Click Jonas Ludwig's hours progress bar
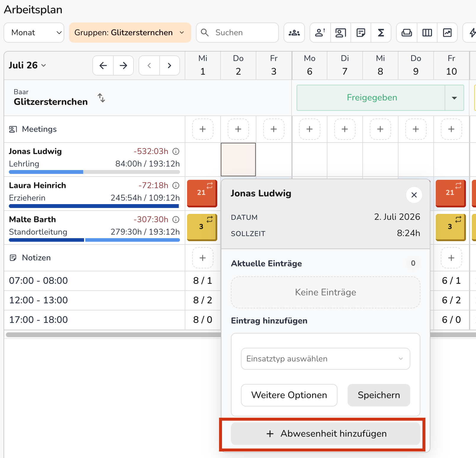The image size is (476, 458). 94,172
